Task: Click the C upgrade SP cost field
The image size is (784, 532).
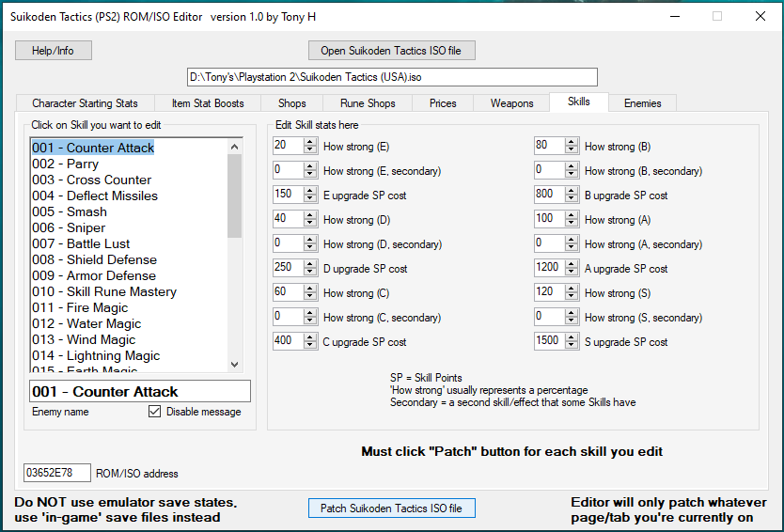Action: point(289,341)
